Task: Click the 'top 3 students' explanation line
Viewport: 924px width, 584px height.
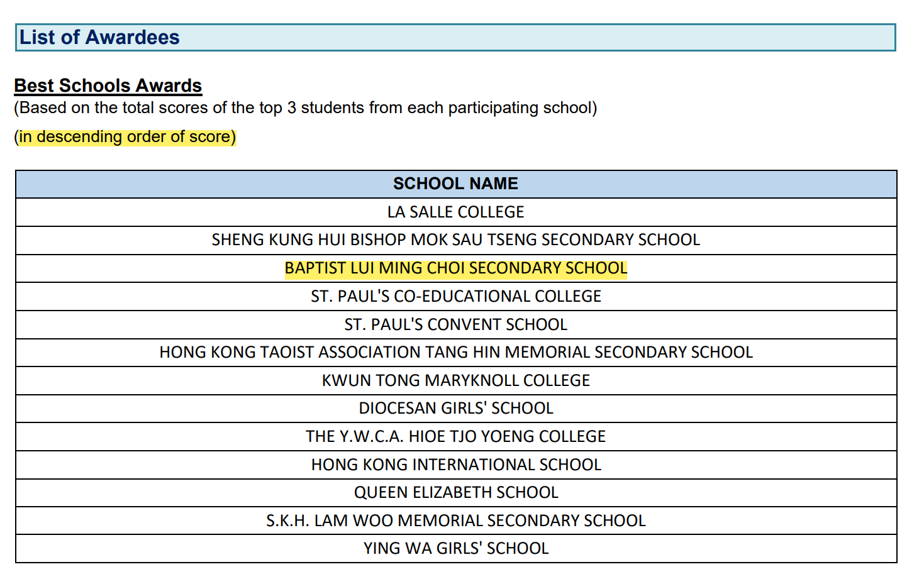Action: point(306,108)
